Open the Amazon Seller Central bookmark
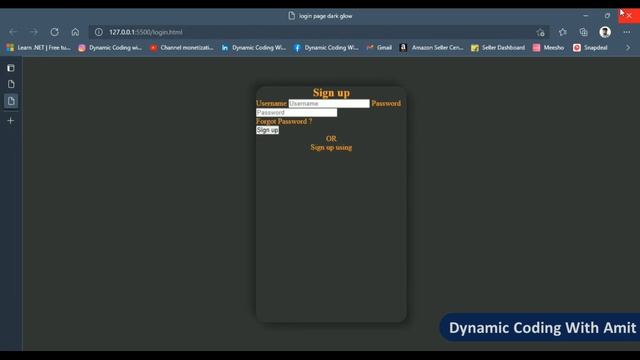The width and height of the screenshot is (640, 360). (431, 48)
